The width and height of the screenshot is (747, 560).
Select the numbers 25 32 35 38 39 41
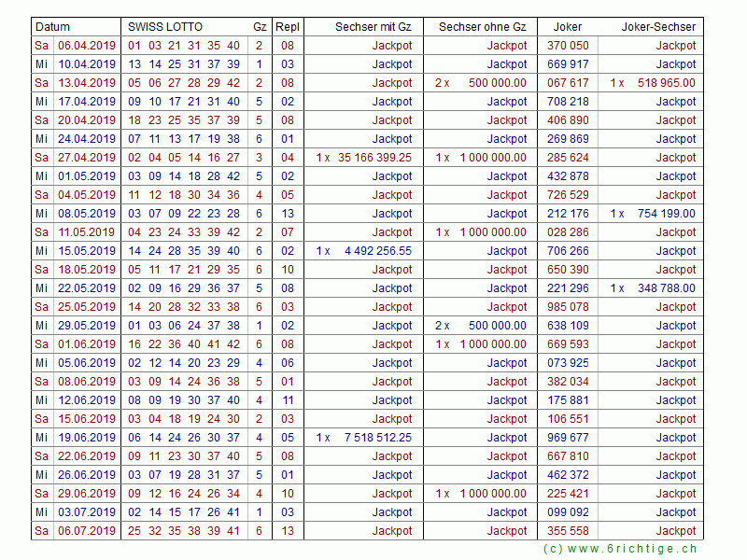[x=184, y=531]
